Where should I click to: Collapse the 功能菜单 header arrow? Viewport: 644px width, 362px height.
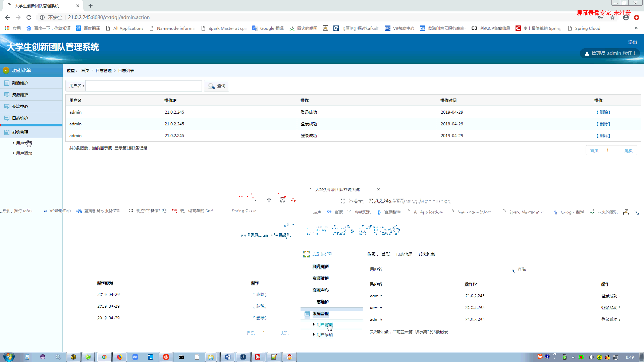pyautogui.click(x=6, y=70)
